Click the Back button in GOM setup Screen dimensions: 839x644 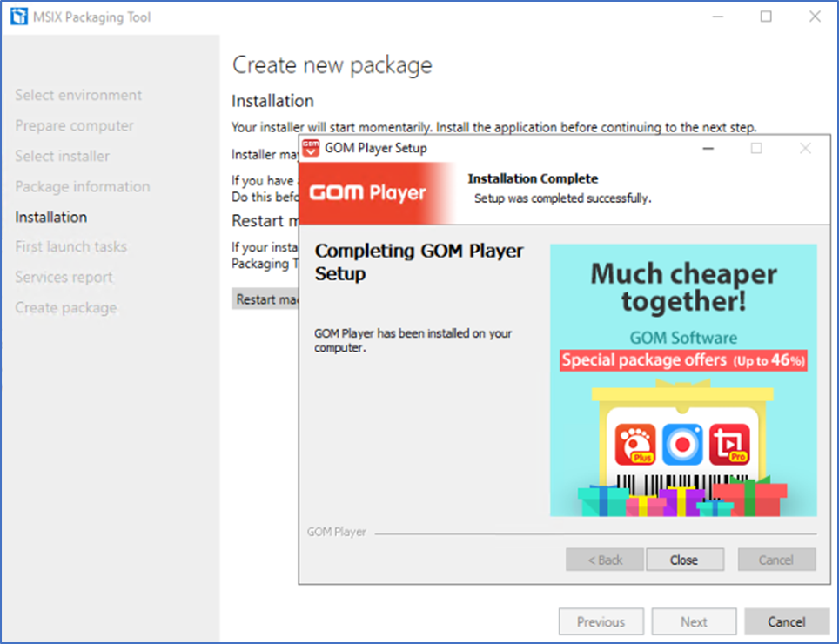(x=605, y=560)
